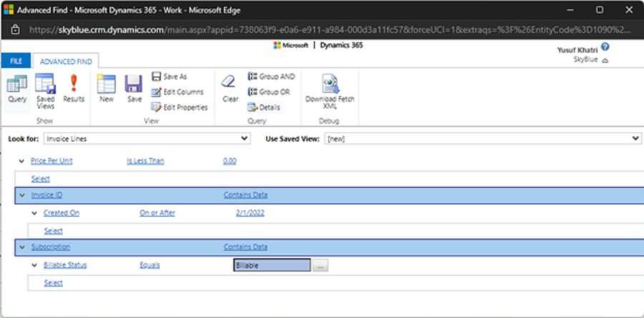Viewport: 644px width, 318px height.
Task: Clear the query criteria
Action: coord(230,89)
